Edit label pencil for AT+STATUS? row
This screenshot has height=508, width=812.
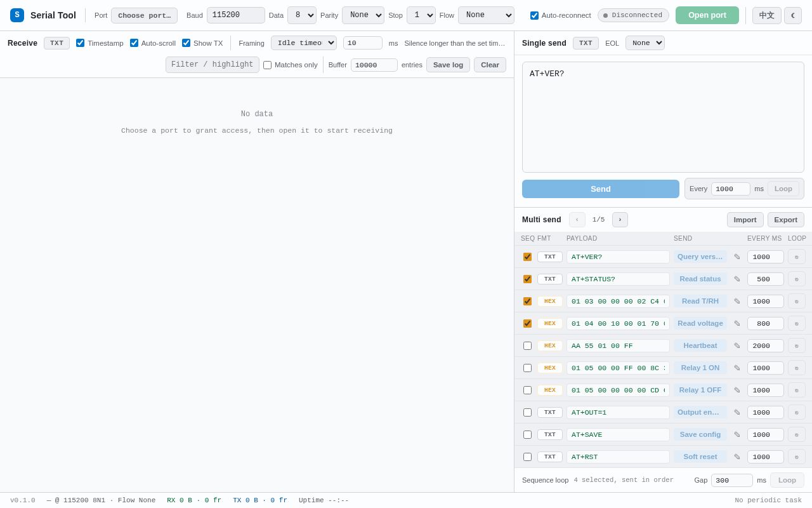point(737,279)
